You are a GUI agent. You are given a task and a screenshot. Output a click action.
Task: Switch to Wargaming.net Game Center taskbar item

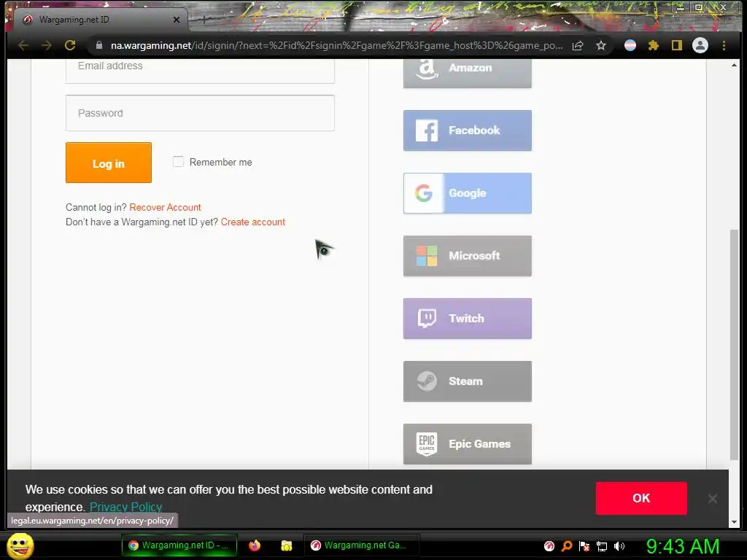coord(361,545)
